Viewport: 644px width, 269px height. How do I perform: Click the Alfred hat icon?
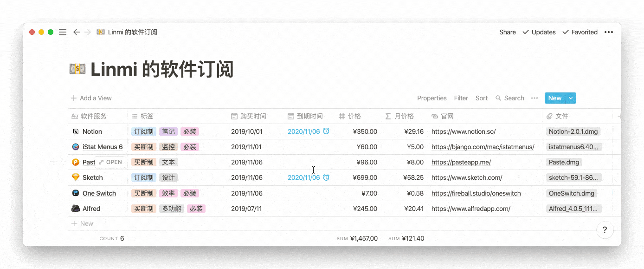click(x=76, y=209)
